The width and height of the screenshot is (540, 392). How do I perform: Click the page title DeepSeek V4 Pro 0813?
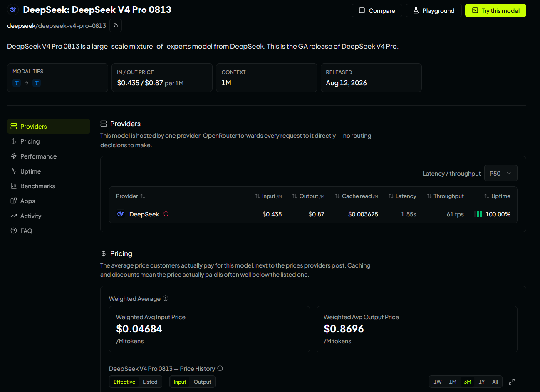click(97, 10)
